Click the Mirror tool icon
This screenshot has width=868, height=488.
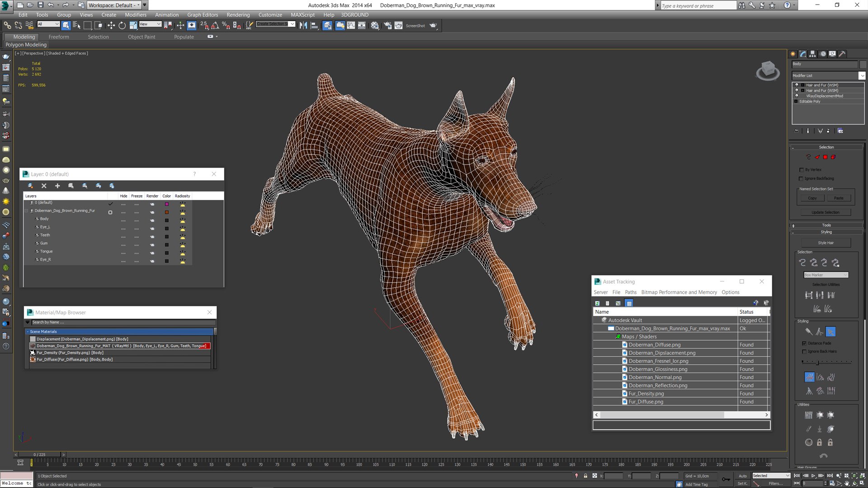303,25
